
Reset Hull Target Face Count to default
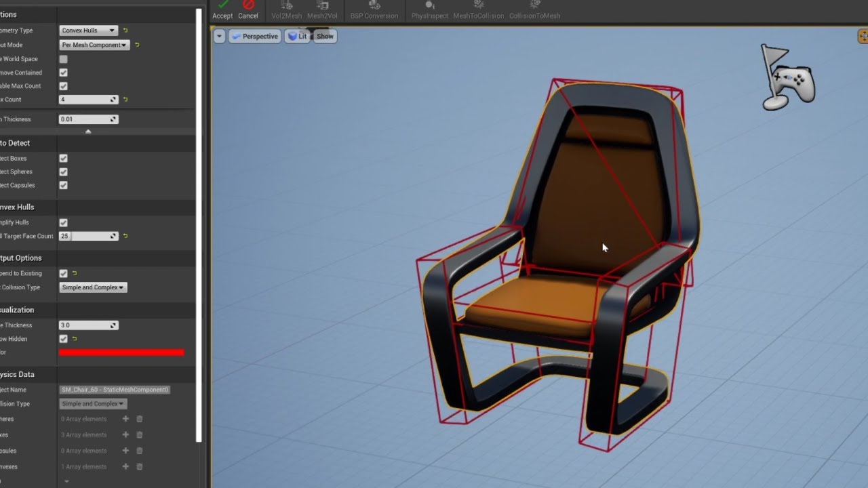[x=125, y=236]
